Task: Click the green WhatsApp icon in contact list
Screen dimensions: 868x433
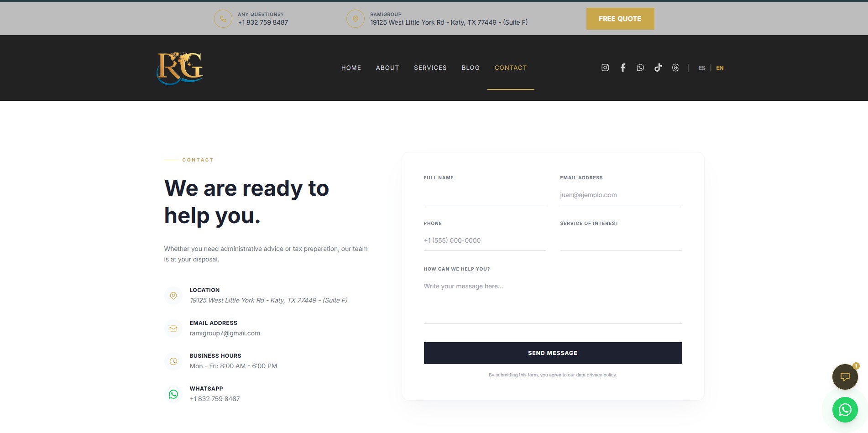Action: [x=173, y=394]
